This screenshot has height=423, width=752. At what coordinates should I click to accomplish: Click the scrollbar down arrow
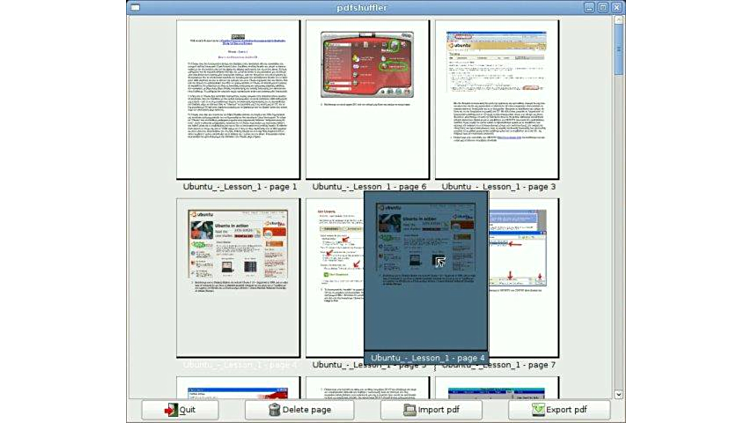(619, 394)
